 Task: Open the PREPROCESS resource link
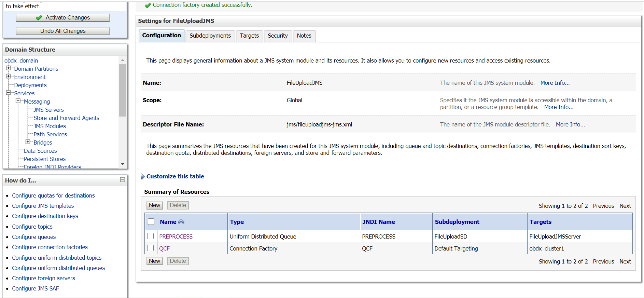click(x=176, y=236)
